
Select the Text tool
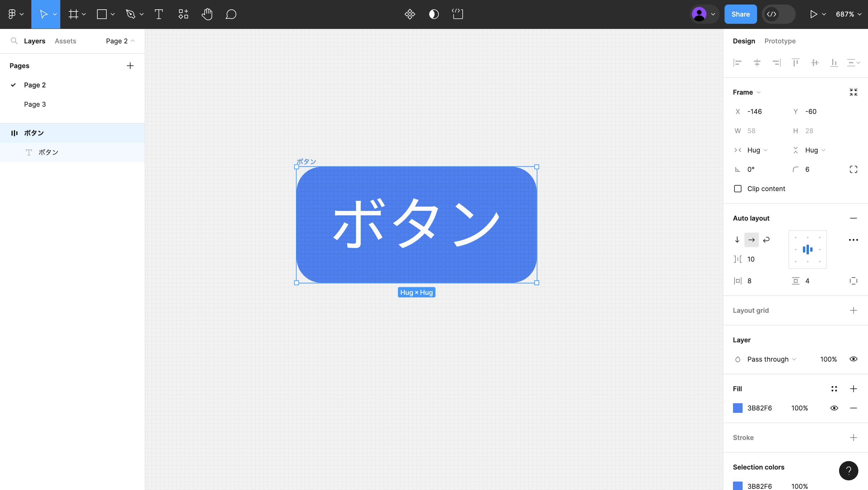pyautogui.click(x=158, y=14)
